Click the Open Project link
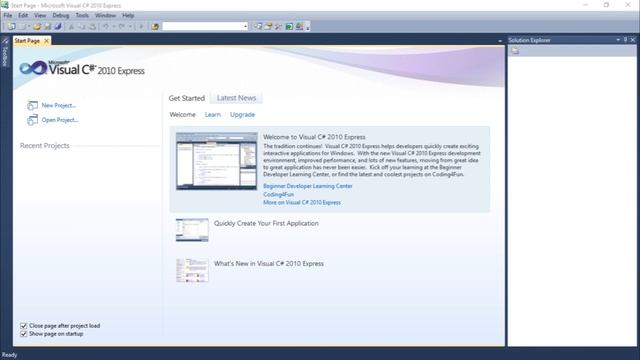 [60, 120]
